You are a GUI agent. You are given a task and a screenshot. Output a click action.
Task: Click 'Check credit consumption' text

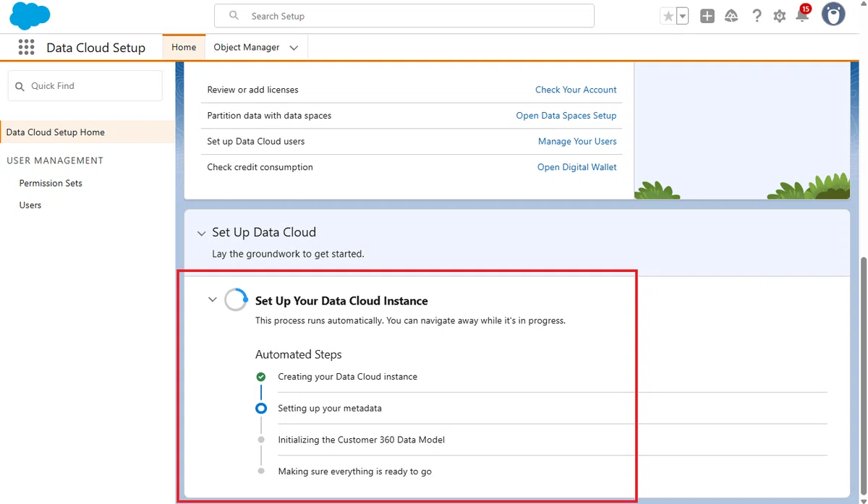coord(260,167)
